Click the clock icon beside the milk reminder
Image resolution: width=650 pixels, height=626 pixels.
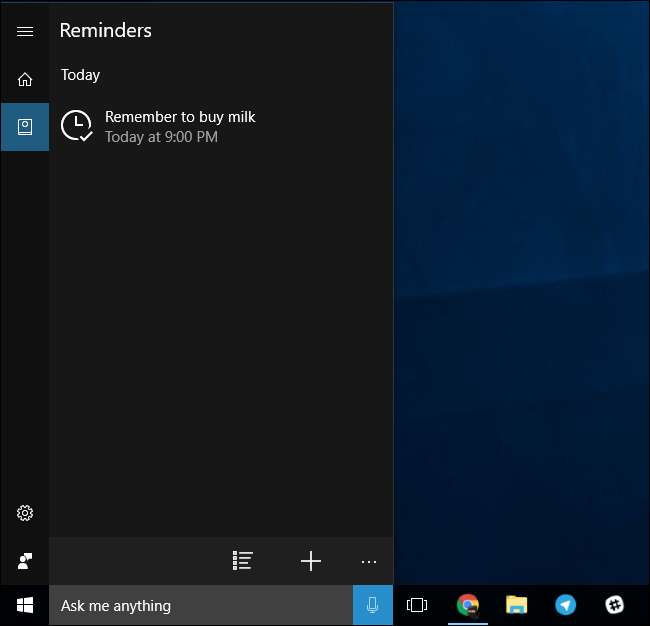(77, 126)
